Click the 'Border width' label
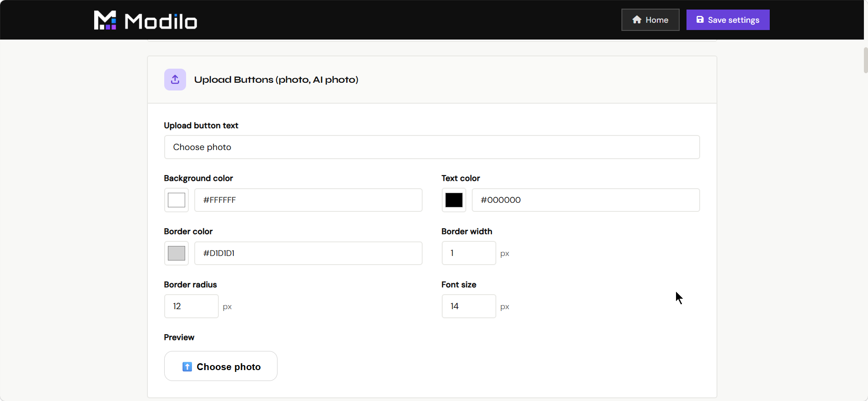The width and height of the screenshot is (868, 401). (x=467, y=231)
